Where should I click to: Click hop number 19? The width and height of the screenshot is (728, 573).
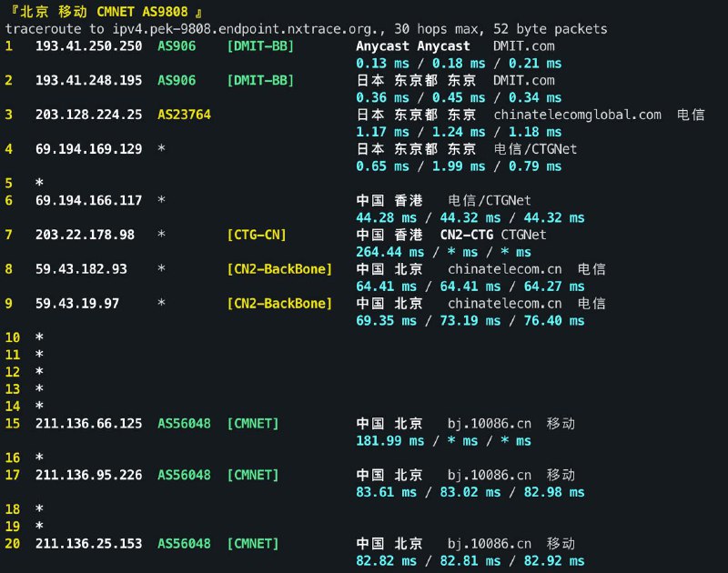[13, 527]
